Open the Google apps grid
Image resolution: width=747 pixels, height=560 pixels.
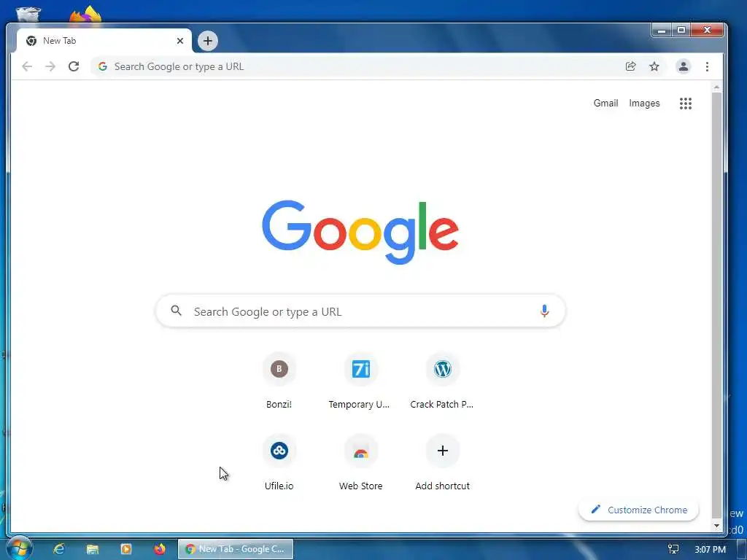point(686,104)
